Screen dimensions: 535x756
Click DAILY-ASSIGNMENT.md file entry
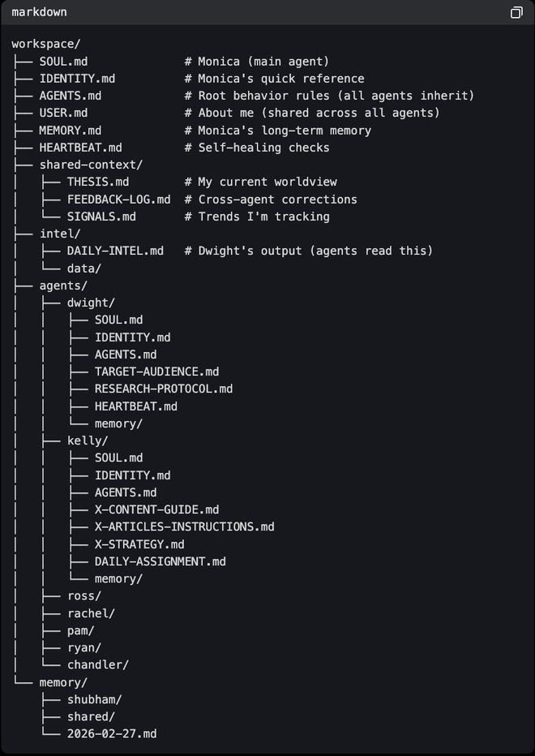(160, 561)
